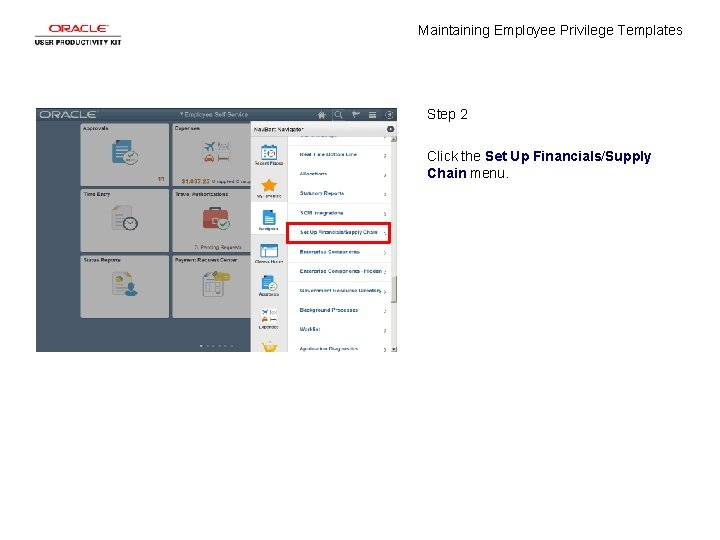Image resolution: width=720 pixels, height=540 pixels.
Task: Open the Expenses tile
Action: (212, 155)
